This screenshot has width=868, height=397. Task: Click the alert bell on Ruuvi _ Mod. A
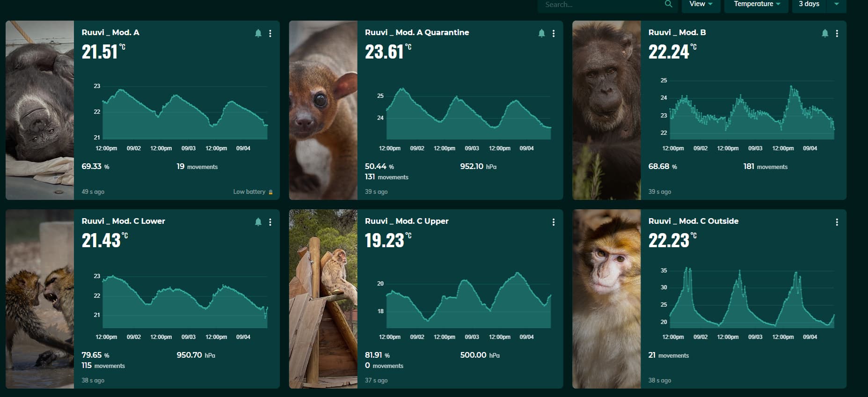pos(258,33)
